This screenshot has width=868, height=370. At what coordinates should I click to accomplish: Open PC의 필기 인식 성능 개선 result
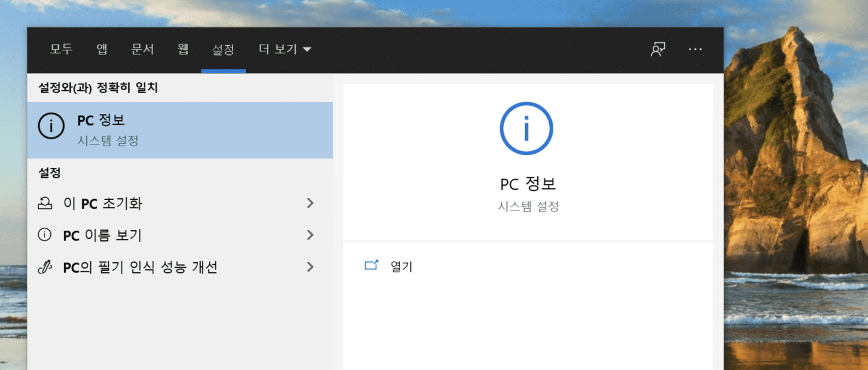pos(180,267)
